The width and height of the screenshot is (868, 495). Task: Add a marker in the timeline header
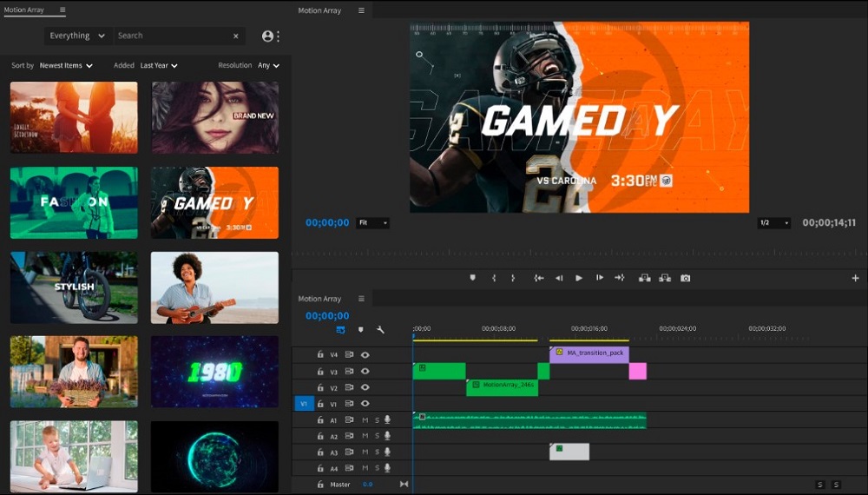[x=361, y=329]
